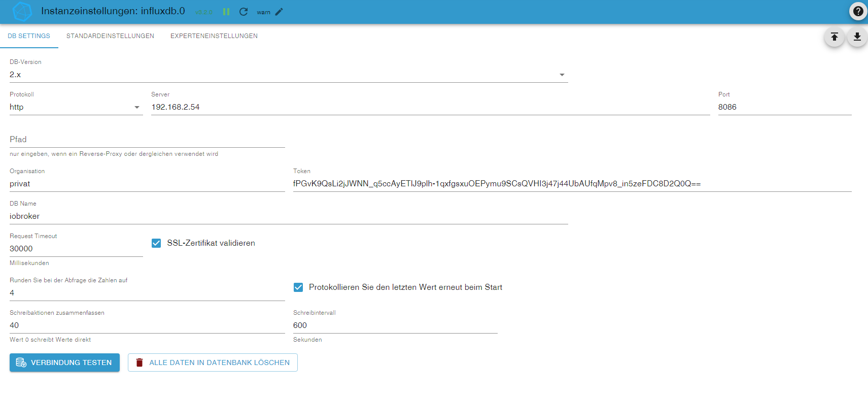Click the Instanzeinstellungen: influxdb.0 title
The width and height of the screenshot is (868, 396).
click(113, 11)
